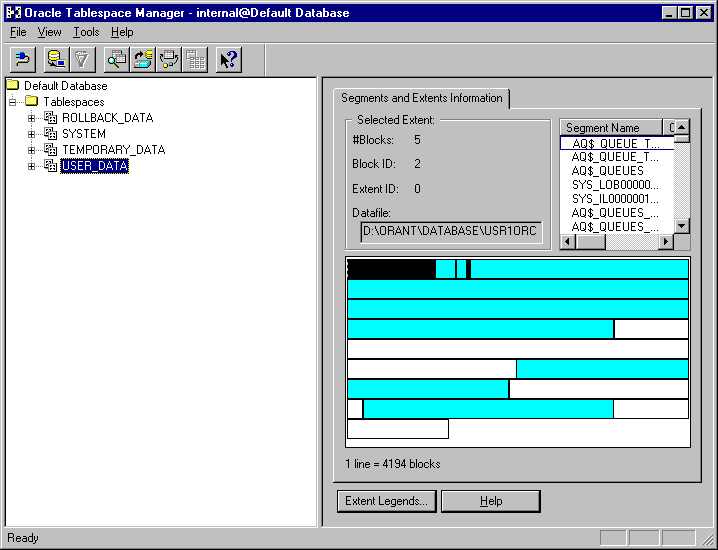Click the Segment Name column header

611,128
